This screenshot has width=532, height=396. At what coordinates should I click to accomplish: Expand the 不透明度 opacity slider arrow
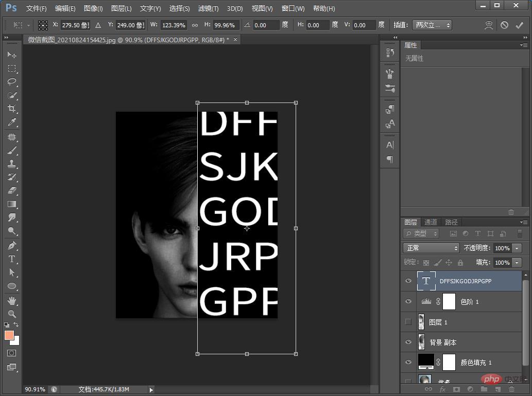(517, 248)
